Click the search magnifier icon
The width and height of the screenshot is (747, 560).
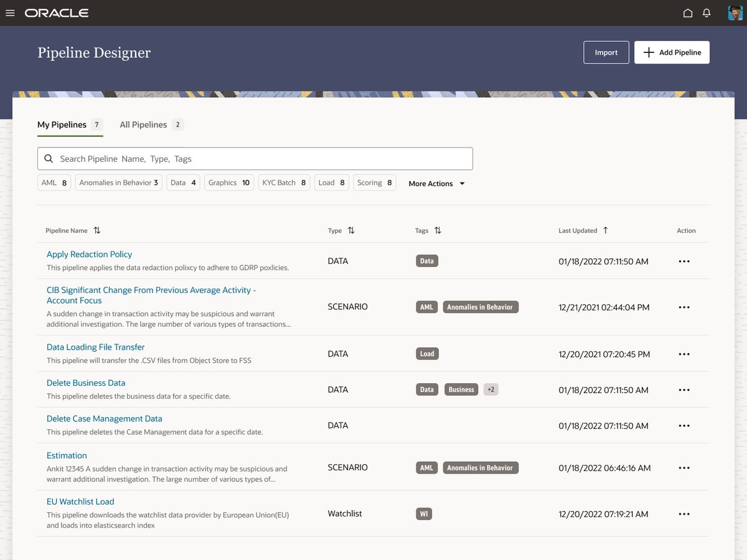[49, 159]
